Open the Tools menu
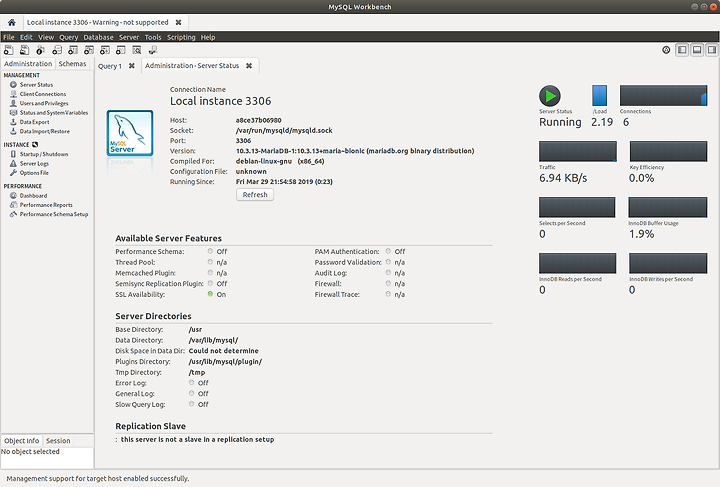 point(153,37)
